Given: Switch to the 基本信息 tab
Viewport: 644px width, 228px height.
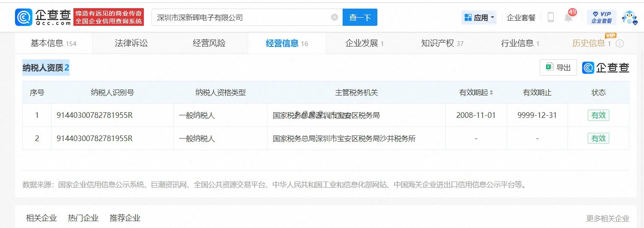Looking at the screenshot, I should coord(53,43).
